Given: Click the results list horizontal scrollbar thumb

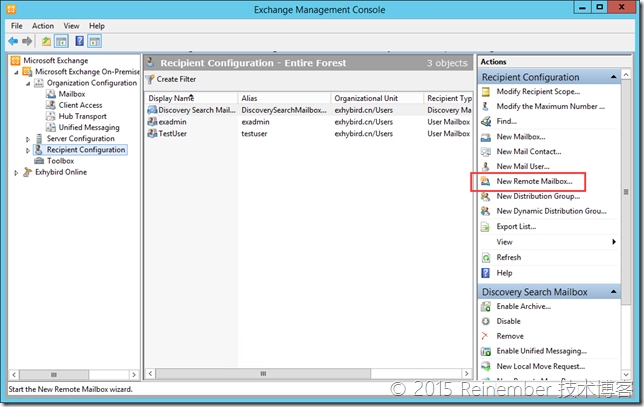Looking at the screenshot, I should pos(263,374).
